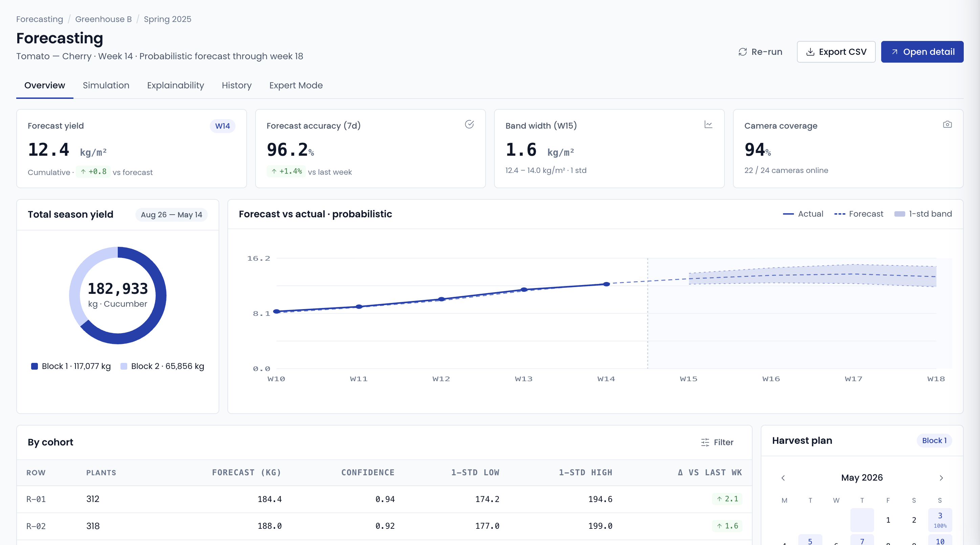The image size is (980, 545).
Task: Select May 3 with 100% in calendar
Action: point(940,520)
